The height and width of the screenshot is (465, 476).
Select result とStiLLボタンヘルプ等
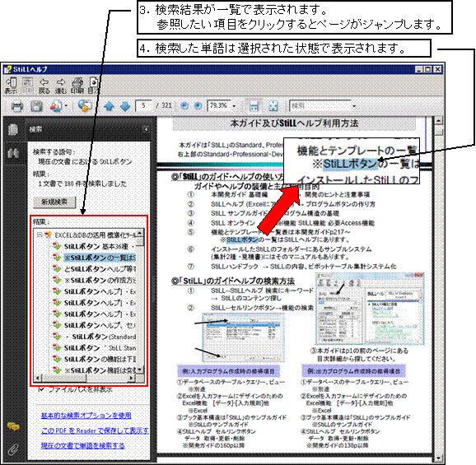94,269
